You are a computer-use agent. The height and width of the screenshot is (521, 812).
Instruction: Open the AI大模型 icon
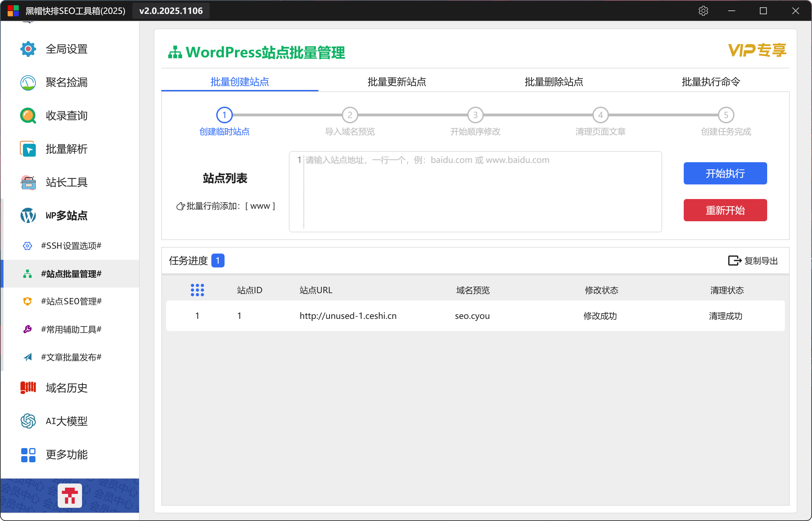(28, 421)
